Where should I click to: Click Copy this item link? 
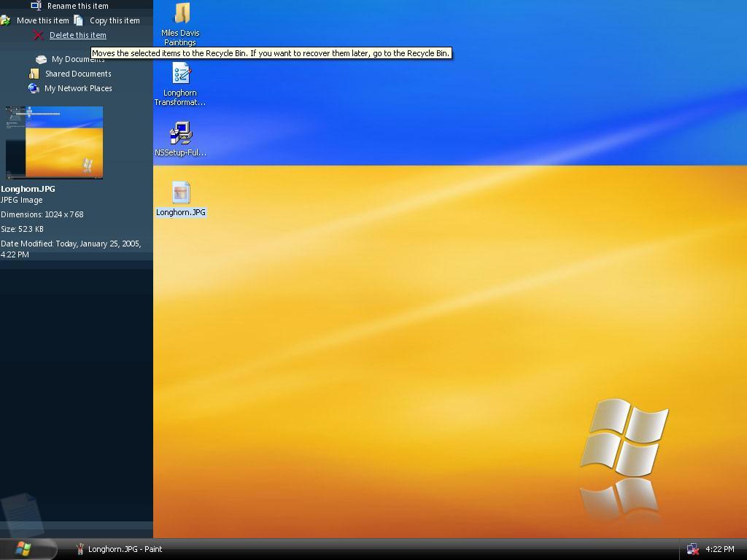[x=115, y=20]
